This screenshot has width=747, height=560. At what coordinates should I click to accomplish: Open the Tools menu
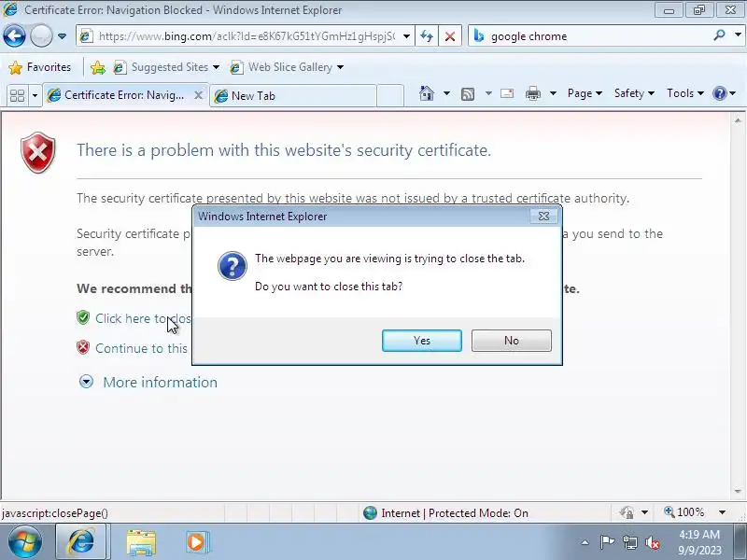[x=685, y=93]
